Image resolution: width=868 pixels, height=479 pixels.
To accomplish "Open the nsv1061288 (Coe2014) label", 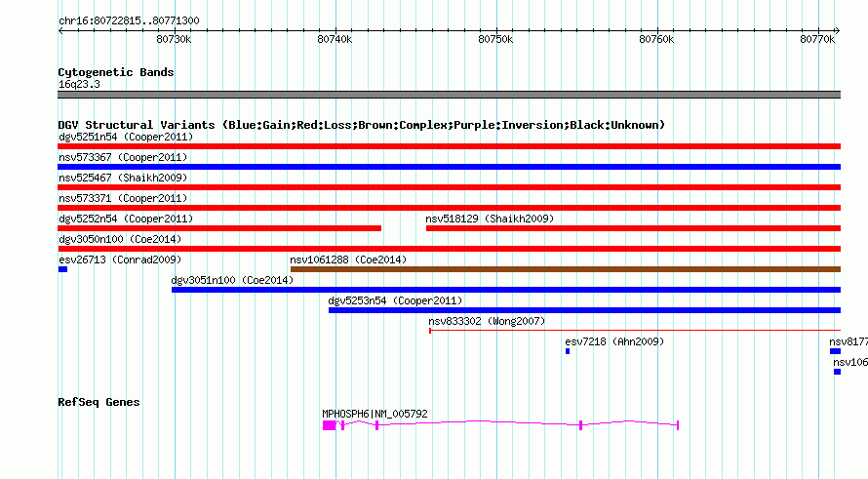I will tap(348, 259).
